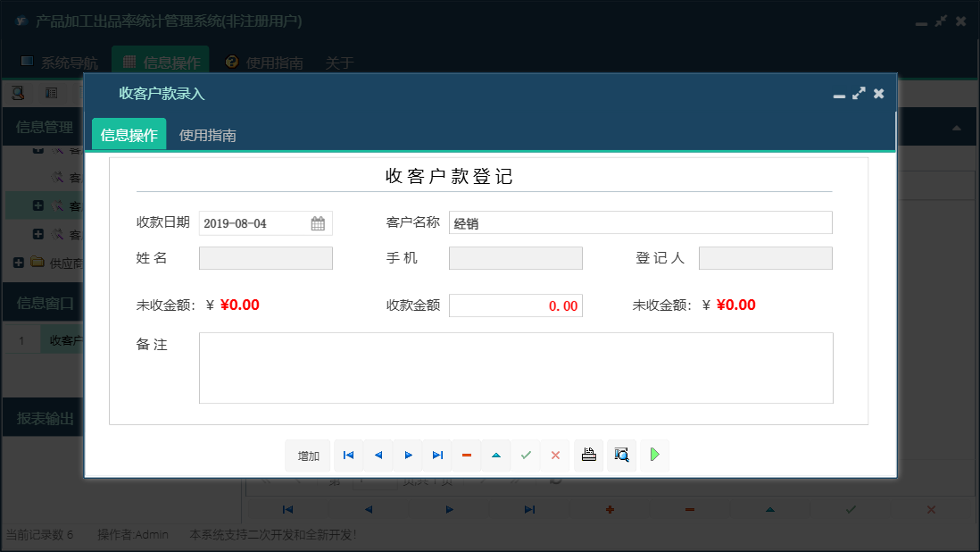
Task: Click the 增加 button to add record
Action: click(x=307, y=456)
